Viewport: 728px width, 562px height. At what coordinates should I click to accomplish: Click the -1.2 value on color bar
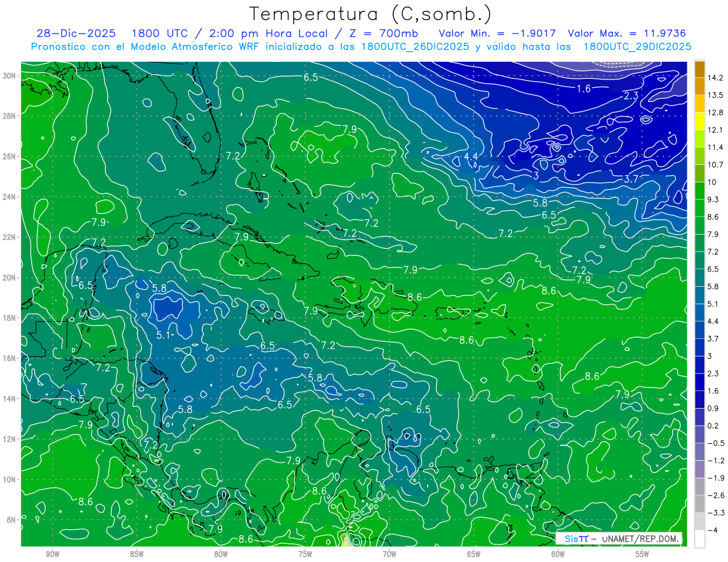(x=715, y=461)
